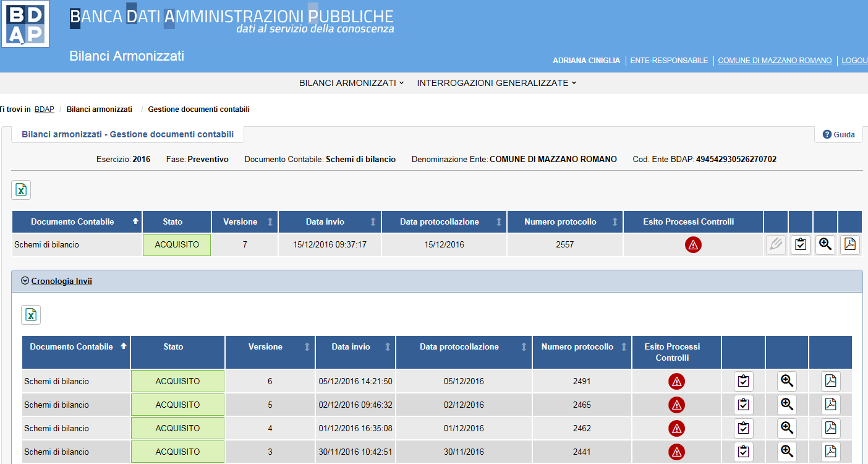
Task: Click date cell 02/12/2016 09:46:32
Action: [x=355, y=405]
